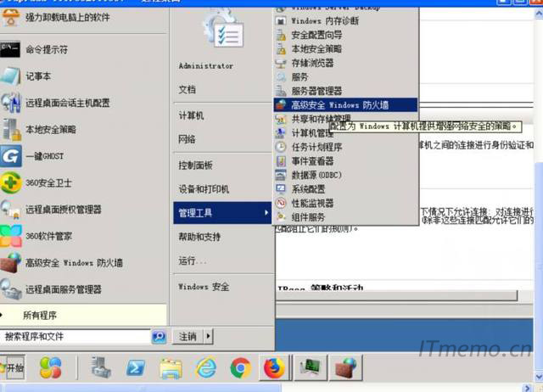The height and width of the screenshot is (392, 543).
Task: Click the firewall taskbar button
Action: (x=345, y=367)
